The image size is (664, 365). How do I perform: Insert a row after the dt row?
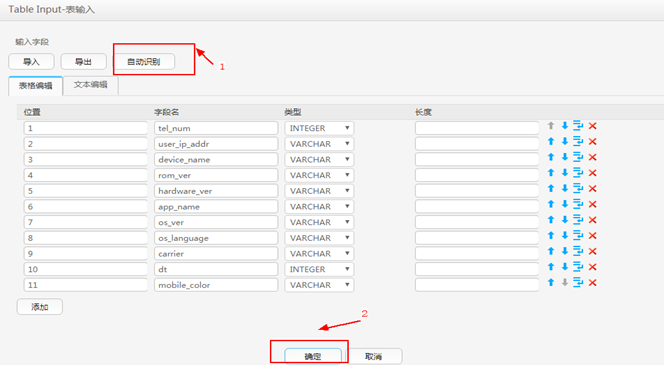coord(578,266)
